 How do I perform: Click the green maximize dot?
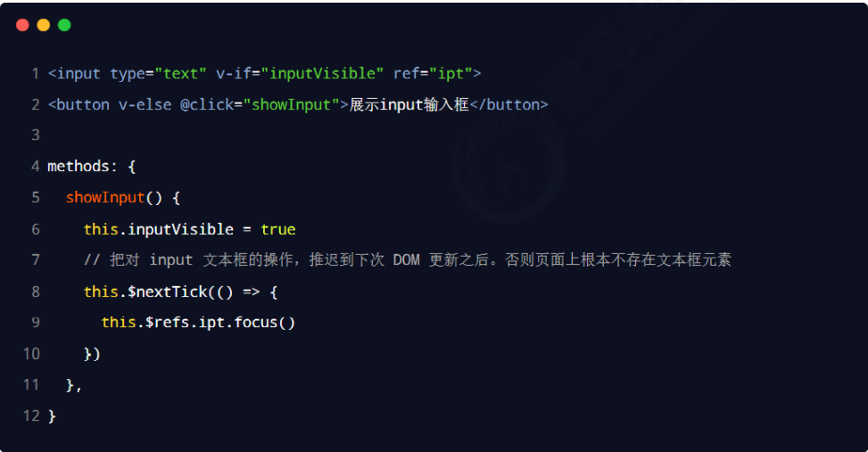pyautogui.click(x=64, y=25)
